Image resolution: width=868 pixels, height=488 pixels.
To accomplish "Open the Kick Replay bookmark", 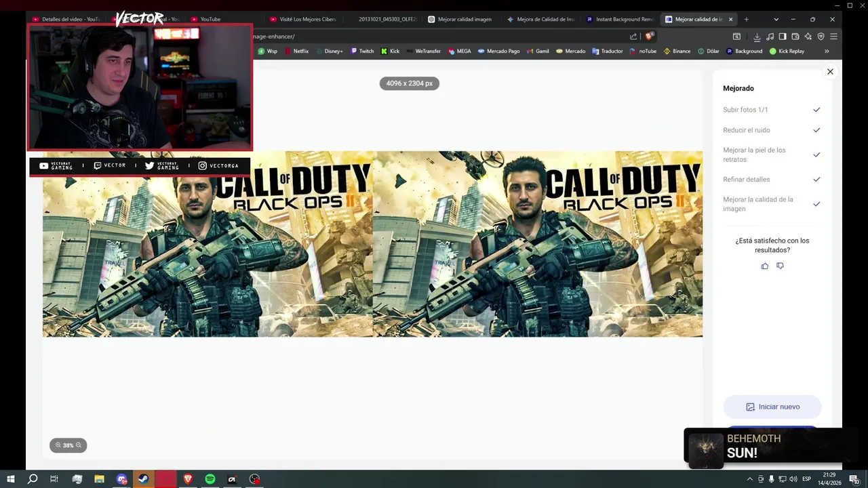I will coord(787,51).
